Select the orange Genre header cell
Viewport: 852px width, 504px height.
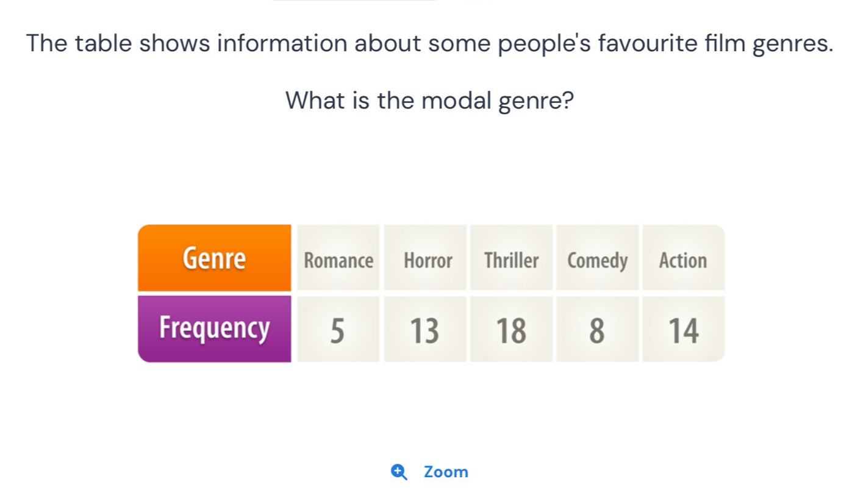214,258
